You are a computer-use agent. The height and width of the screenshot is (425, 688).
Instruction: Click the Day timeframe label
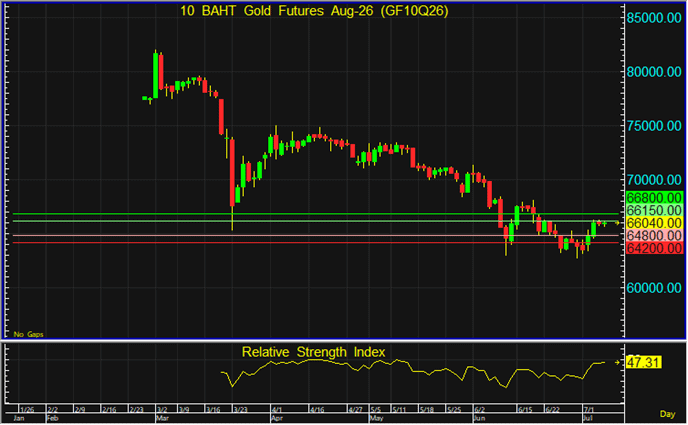tap(667, 414)
